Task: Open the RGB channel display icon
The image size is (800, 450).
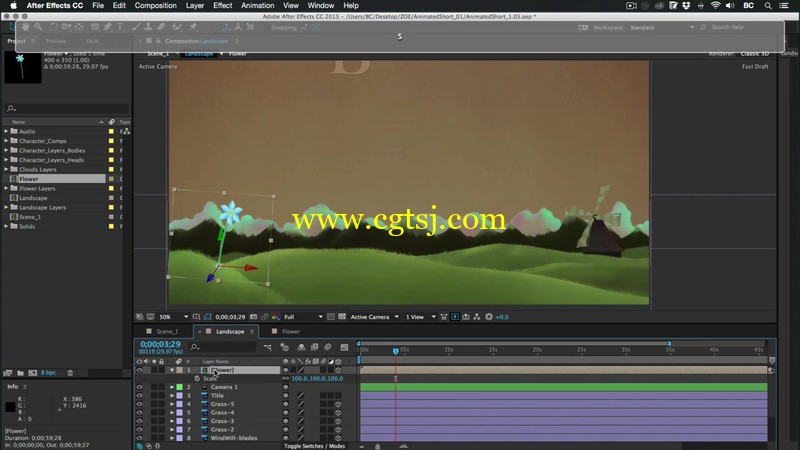Action: click(276, 317)
